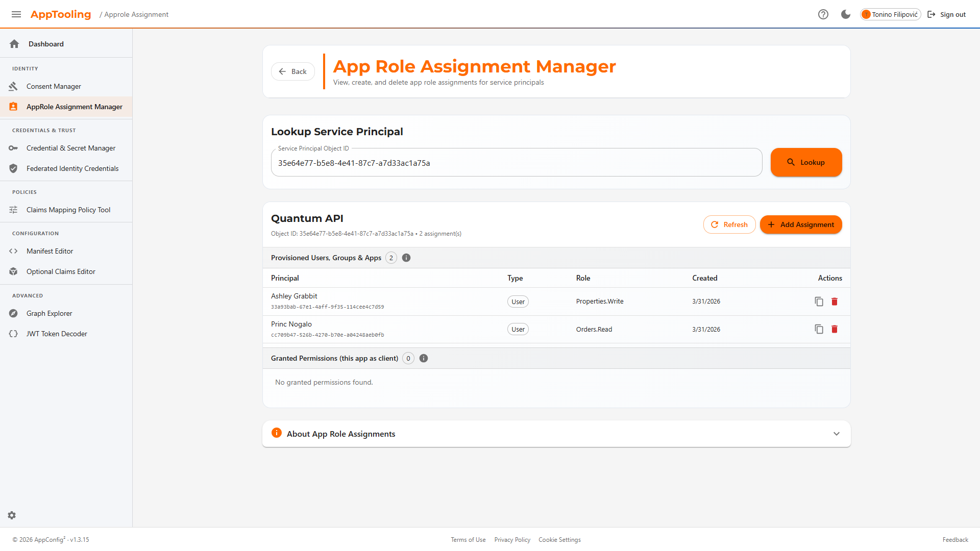Click the Refresh button
Screen dimensions: 980x551
(729, 224)
